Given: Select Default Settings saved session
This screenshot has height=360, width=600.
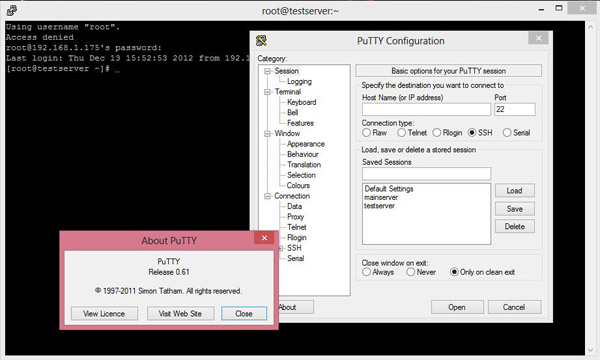Looking at the screenshot, I should pos(389,189).
